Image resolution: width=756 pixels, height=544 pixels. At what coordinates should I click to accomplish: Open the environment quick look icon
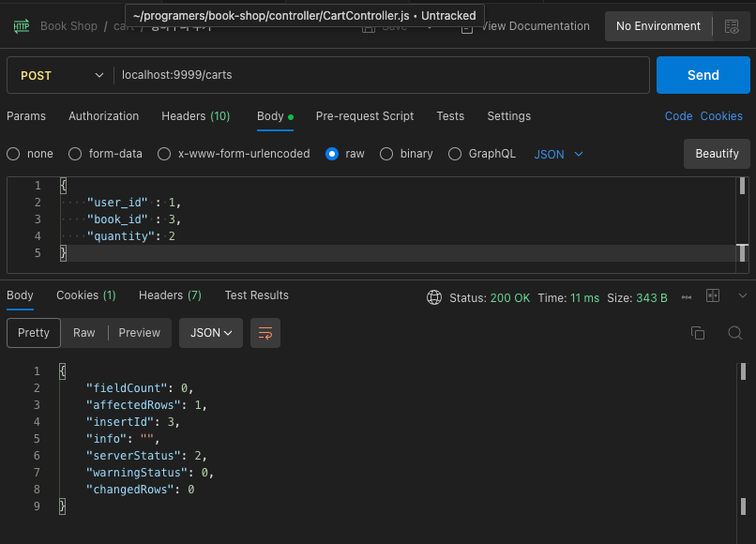click(x=732, y=26)
